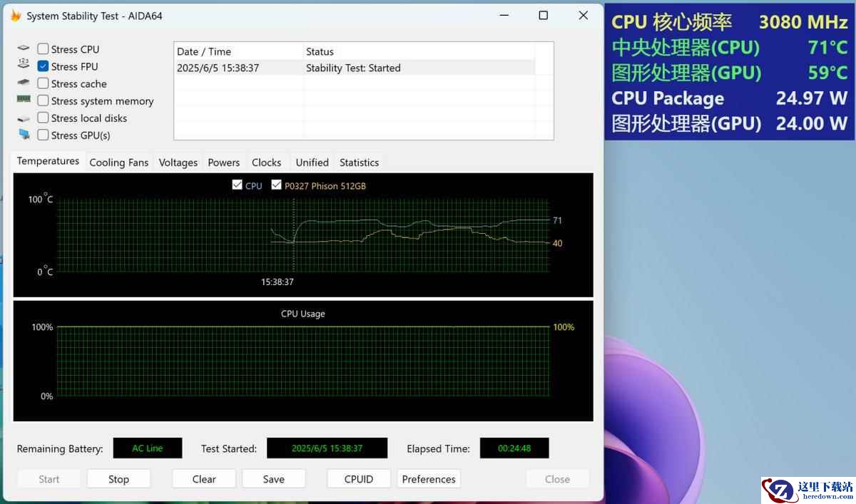This screenshot has height=504, width=856.
Task: Maximize the AIDA64 window
Action: pos(543,16)
